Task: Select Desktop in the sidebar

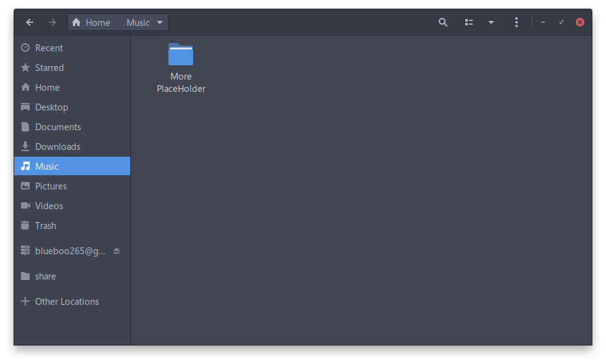Action: point(51,107)
